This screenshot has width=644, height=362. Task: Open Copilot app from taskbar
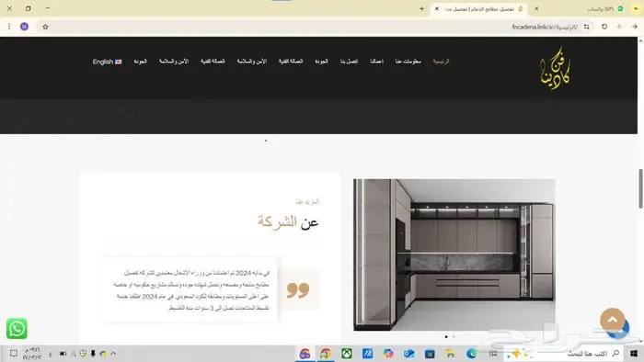point(388,354)
